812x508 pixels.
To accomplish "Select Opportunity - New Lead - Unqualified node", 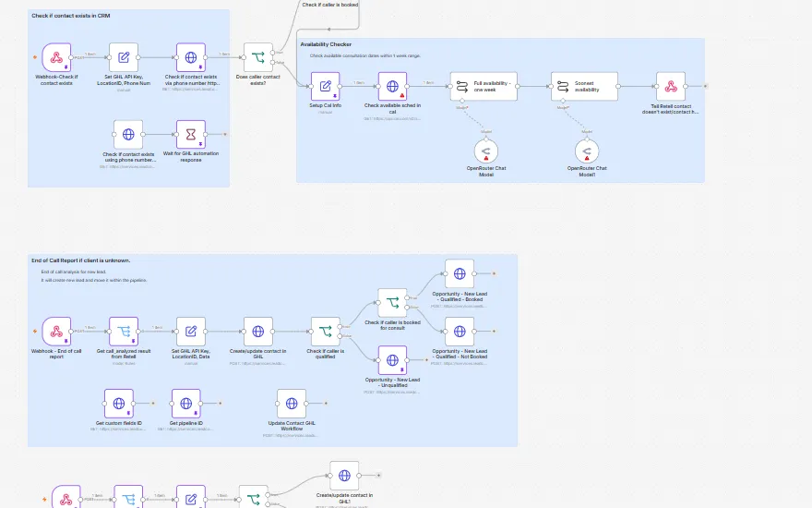I will pyautogui.click(x=392, y=359).
